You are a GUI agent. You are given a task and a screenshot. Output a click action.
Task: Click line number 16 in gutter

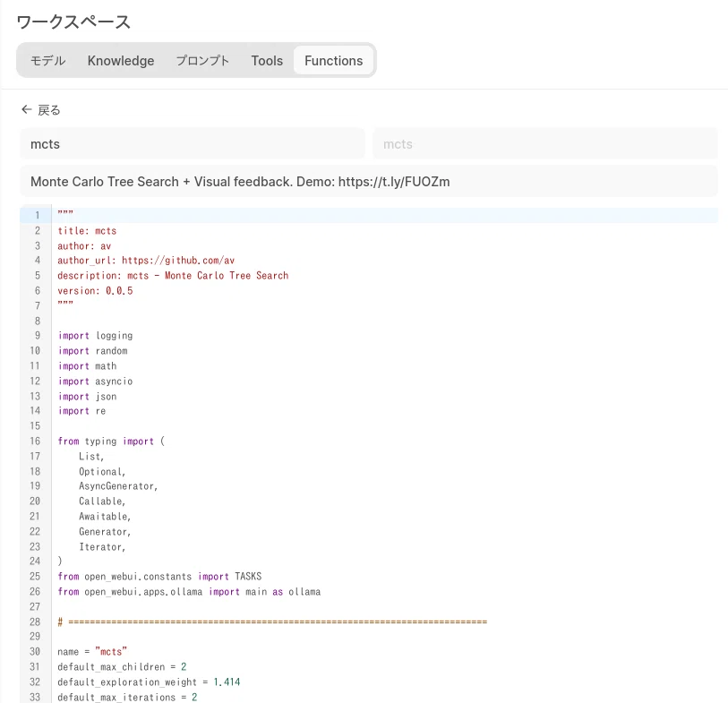point(35,442)
